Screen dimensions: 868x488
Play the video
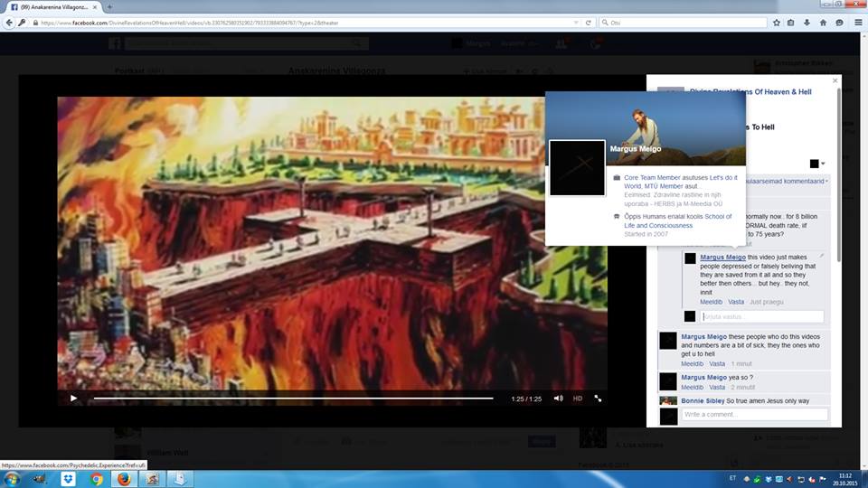[73, 399]
